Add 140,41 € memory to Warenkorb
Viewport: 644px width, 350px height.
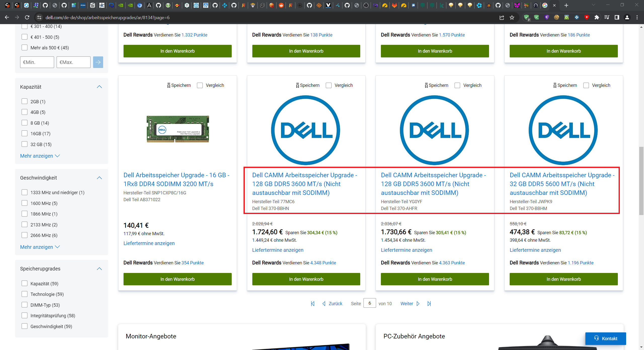pyautogui.click(x=177, y=279)
